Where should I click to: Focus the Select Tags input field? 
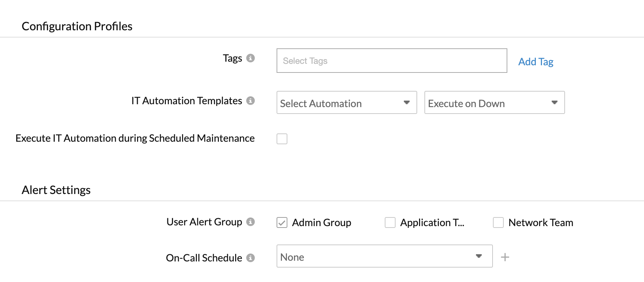(392, 61)
